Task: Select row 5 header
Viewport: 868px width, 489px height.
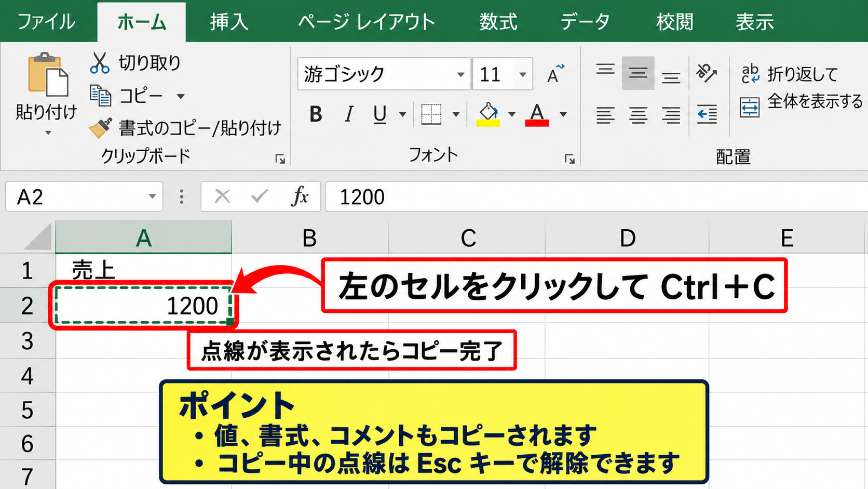Action: tap(28, 410)
